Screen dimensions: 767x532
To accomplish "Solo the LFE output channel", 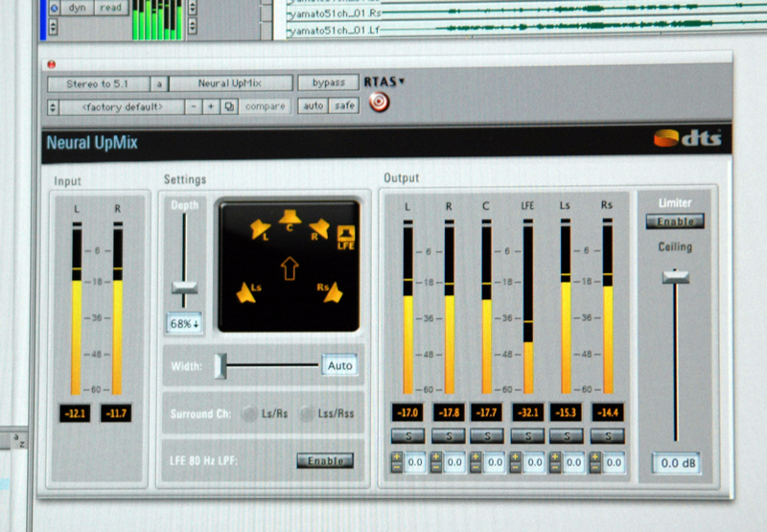I will pyautogui.click(x=527, y=436).
